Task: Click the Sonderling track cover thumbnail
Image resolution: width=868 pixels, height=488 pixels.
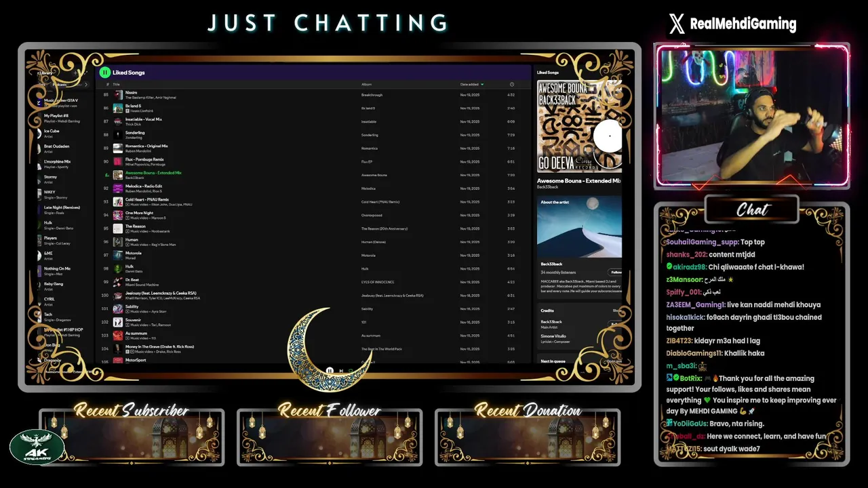Action: pyautogui.click(x=118, y=135)
